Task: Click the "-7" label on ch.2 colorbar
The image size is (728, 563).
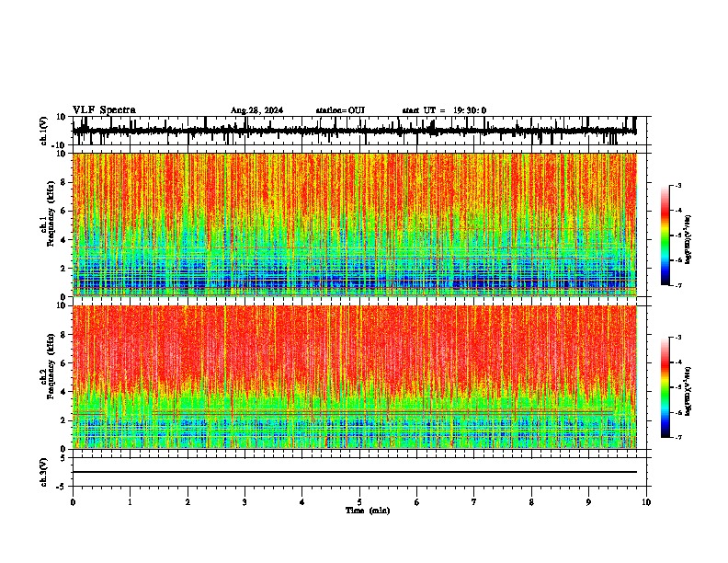Action: click(678, 437)
